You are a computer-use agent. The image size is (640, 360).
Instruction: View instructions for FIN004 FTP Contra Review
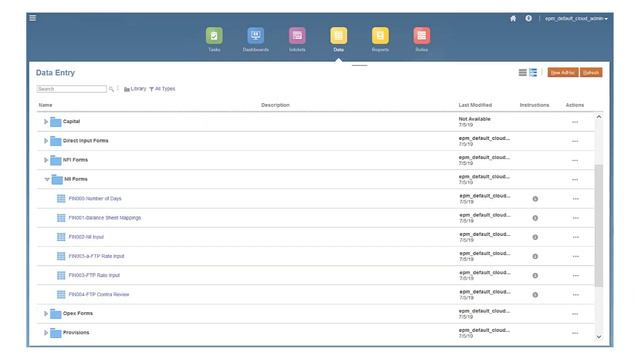pyautogui.click(x=535, y=295)
